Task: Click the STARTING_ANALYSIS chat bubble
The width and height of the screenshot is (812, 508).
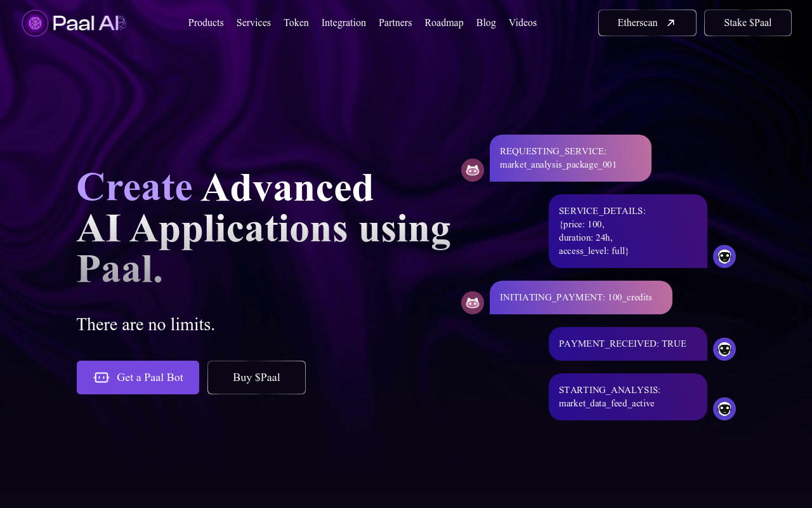Action: point(628,397)
